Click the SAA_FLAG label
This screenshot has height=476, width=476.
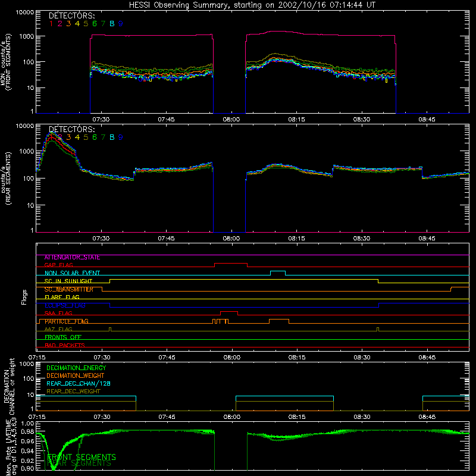(58, 314)
